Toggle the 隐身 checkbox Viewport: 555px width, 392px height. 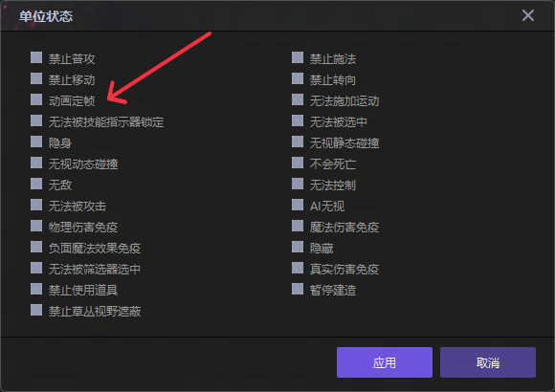(x=36, y=142)
